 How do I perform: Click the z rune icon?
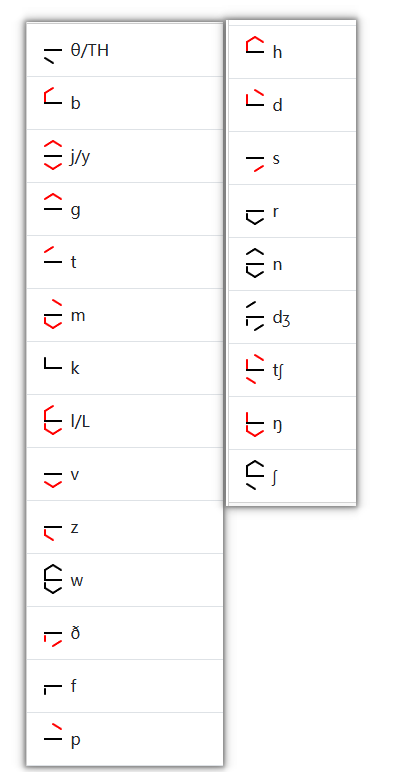click(53, 533)
